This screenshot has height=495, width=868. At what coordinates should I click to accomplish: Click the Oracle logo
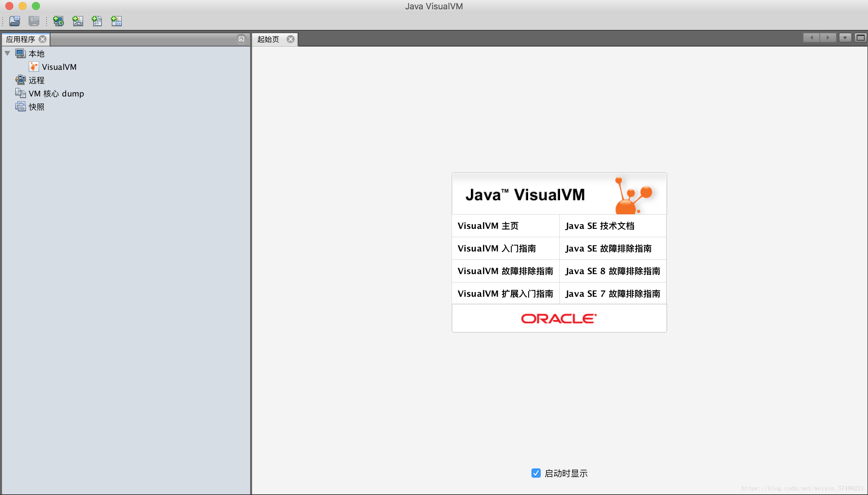point(559,319)
